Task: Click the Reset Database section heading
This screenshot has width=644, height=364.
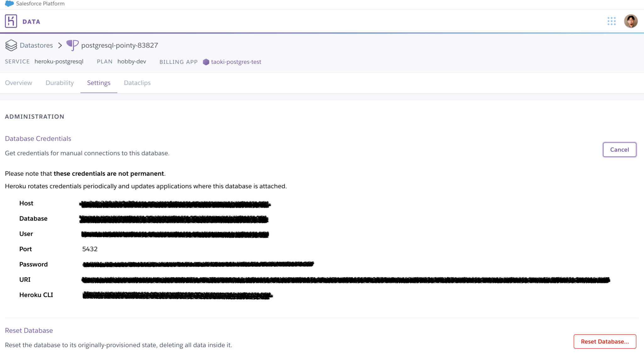Action: [x=29, y=330]
